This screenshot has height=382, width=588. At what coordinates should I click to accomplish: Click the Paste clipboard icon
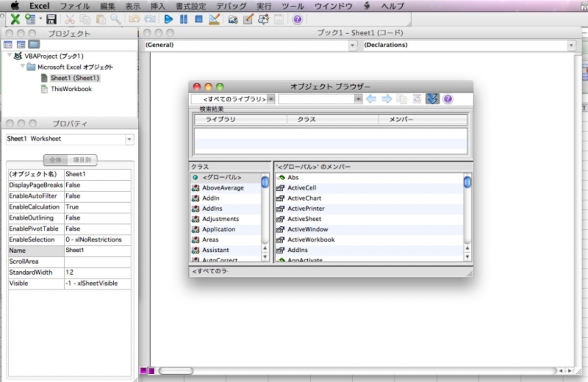tap(101, 19)
